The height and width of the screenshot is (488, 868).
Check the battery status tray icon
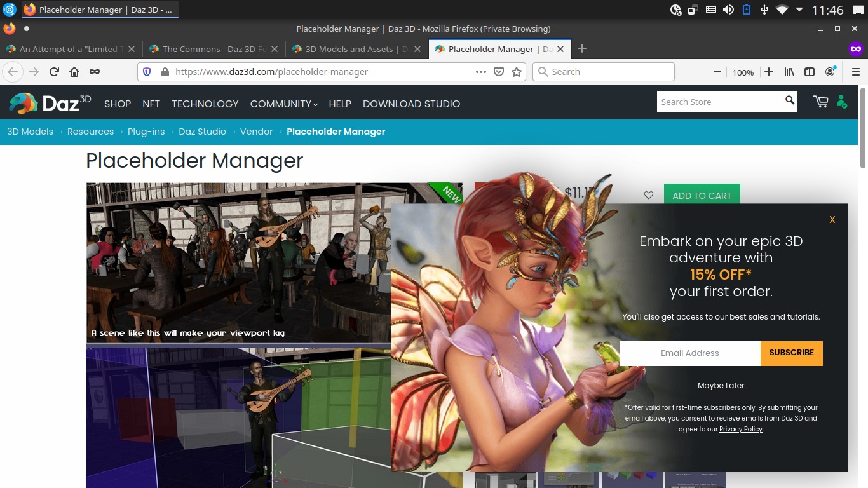tap(746, 10)
